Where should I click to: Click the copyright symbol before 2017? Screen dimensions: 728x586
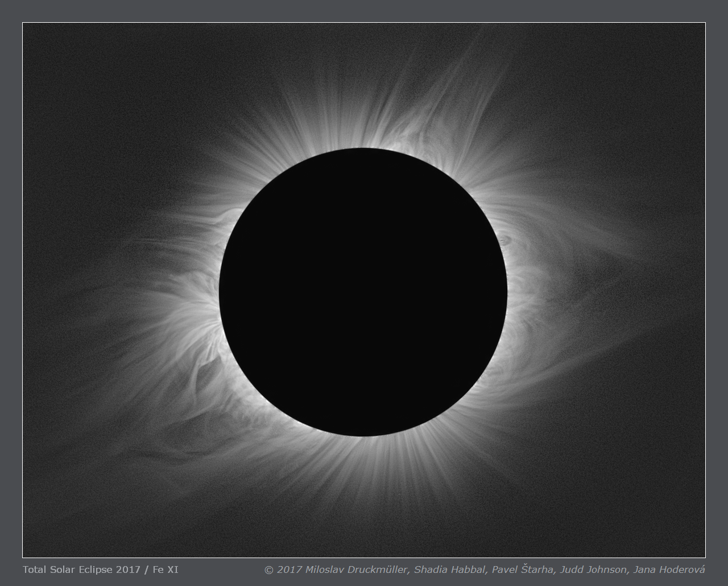(269, 570)
